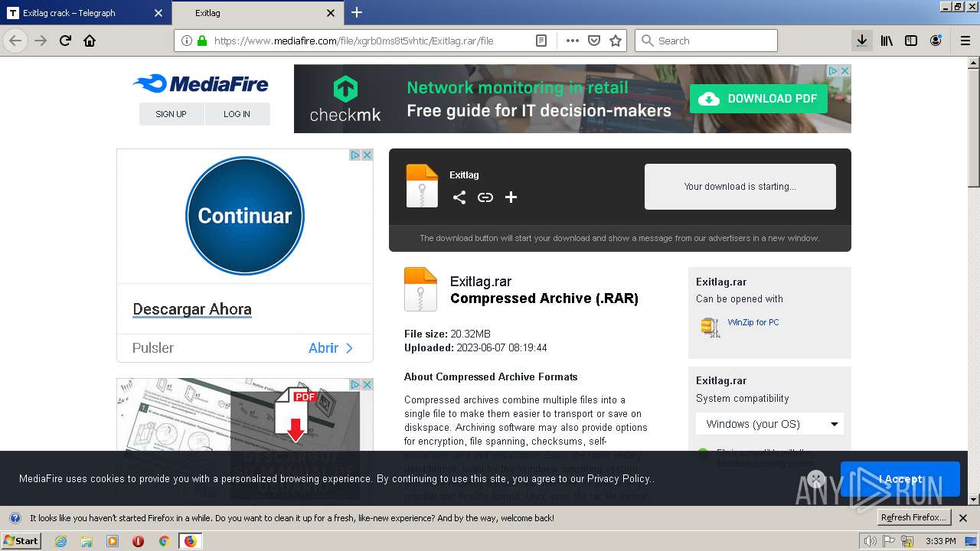This screenshot has height=551, width=980.
Task: Open page actions three-dot menu
Action: coord(572,41)
